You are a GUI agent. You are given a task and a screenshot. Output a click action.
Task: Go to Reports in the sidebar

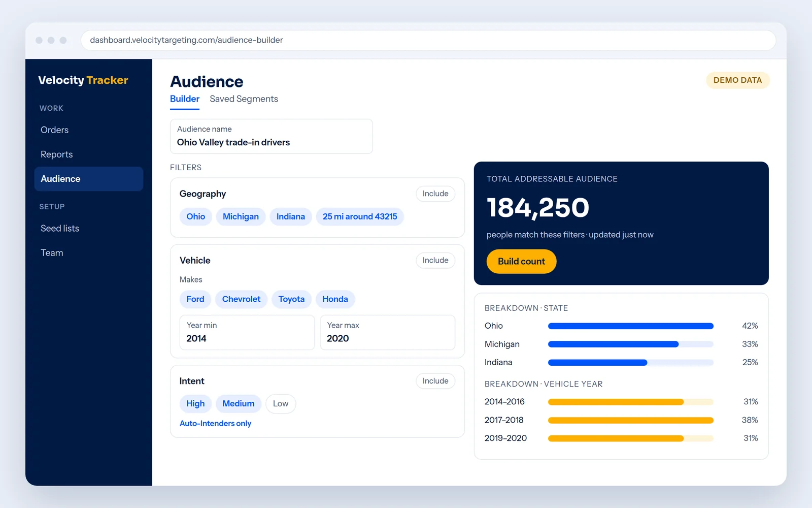(x=89, y=154)
